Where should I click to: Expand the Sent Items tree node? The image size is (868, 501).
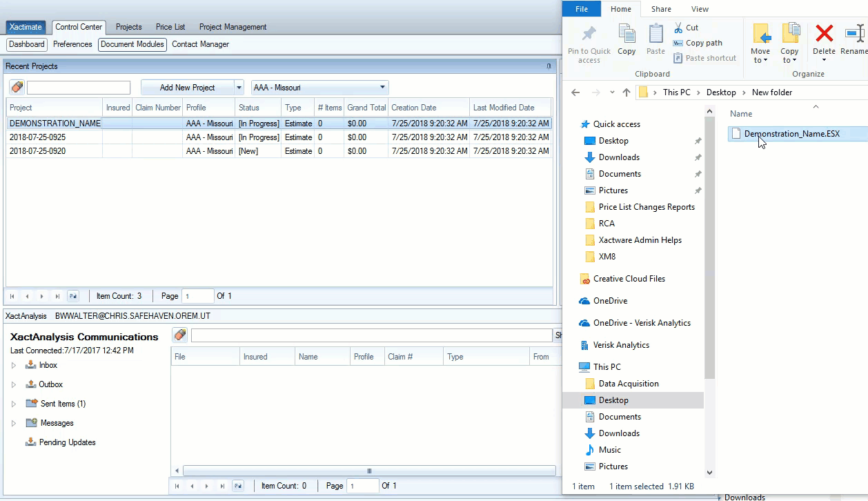[x=13, y=404]
